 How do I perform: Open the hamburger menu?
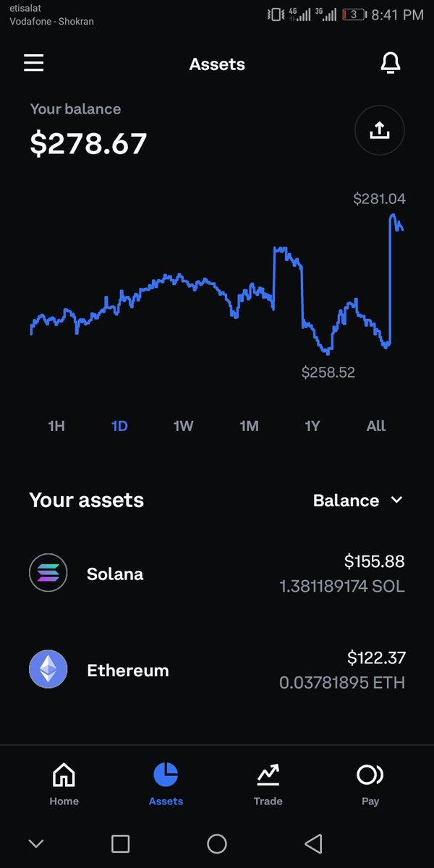pos(34,64)
